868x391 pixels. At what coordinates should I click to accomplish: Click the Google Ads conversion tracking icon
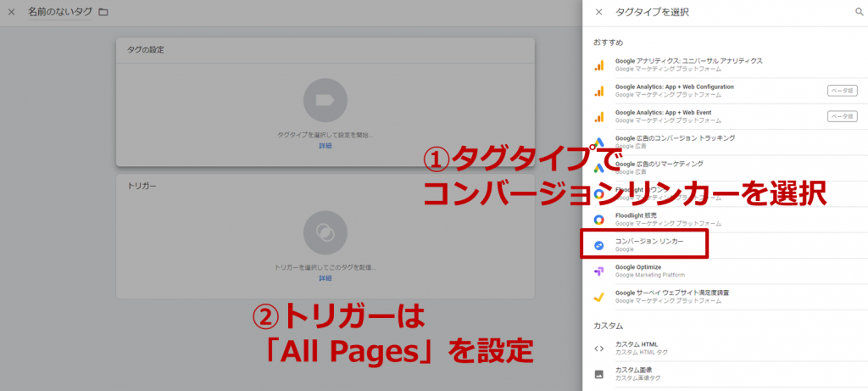point(598,142)
